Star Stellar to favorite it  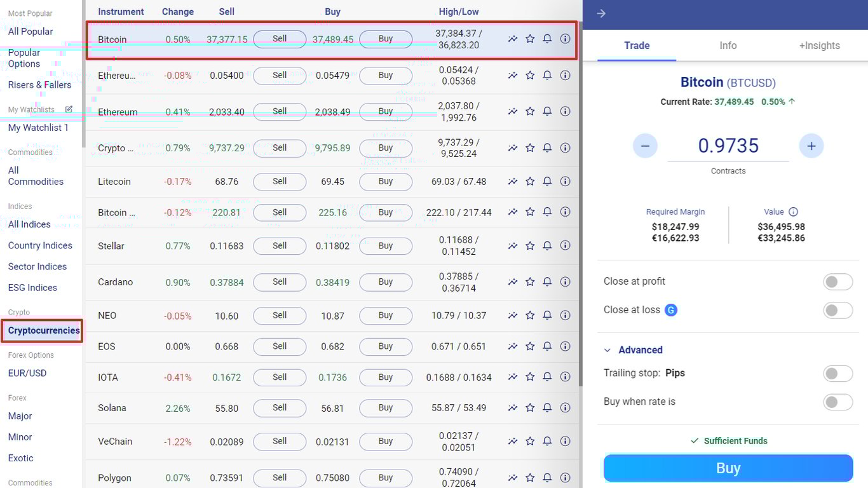pos(530,246)
